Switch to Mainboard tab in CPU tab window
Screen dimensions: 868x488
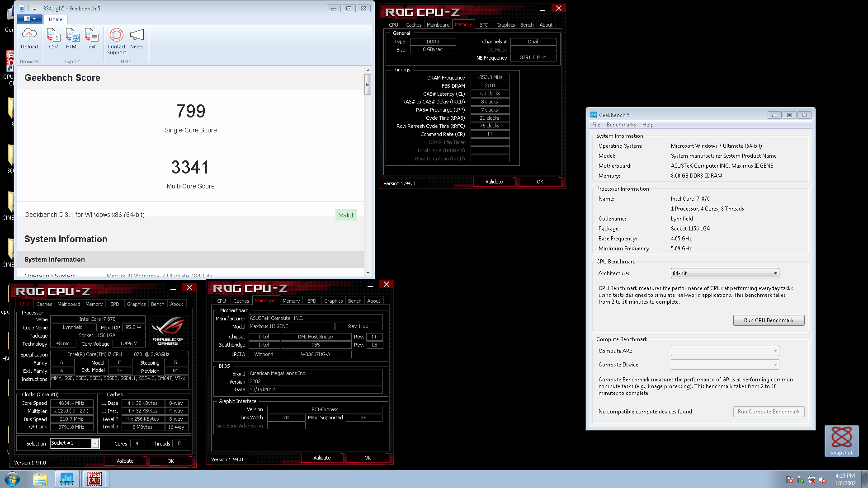coord(69,304)
